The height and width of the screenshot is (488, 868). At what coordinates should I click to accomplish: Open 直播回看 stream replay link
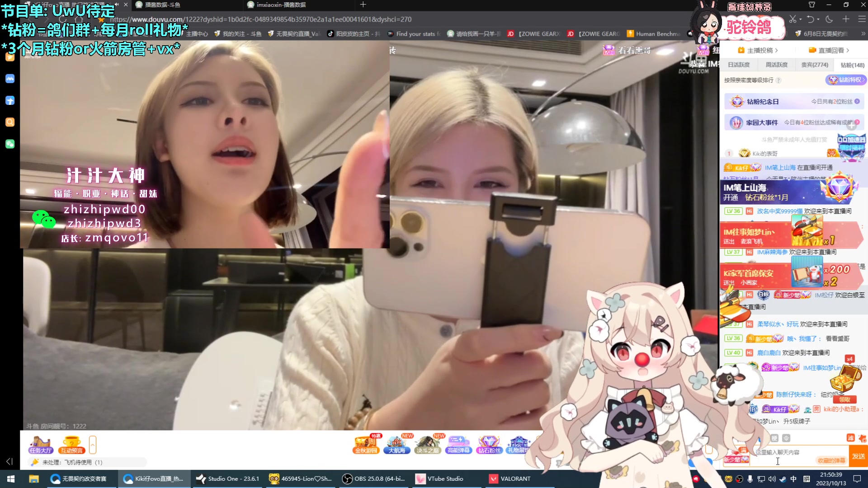(829, 50)
